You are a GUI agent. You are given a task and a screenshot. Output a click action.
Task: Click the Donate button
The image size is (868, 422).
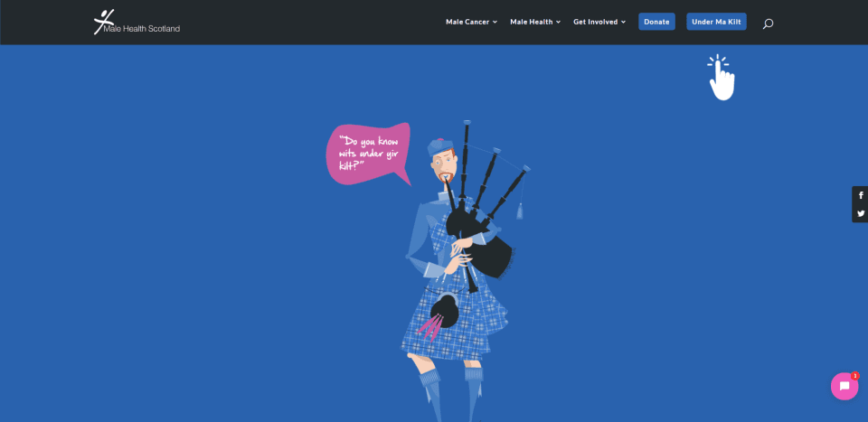tap(656, 22)
